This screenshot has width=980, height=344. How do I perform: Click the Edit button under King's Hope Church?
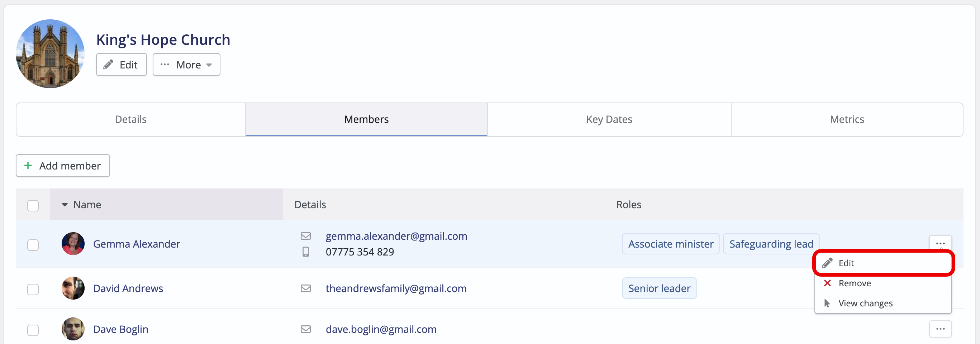point(121,64)
